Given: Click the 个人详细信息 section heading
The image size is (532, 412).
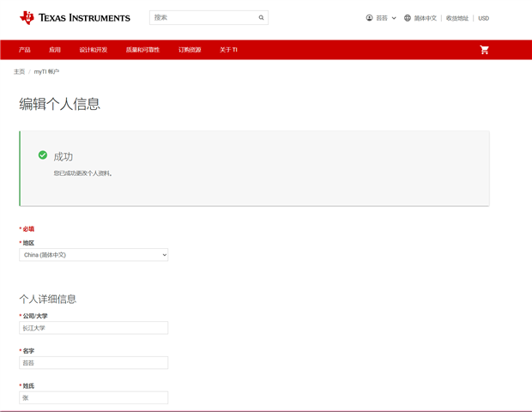Looking at the screenshot, I should click(x=48, y=299).
